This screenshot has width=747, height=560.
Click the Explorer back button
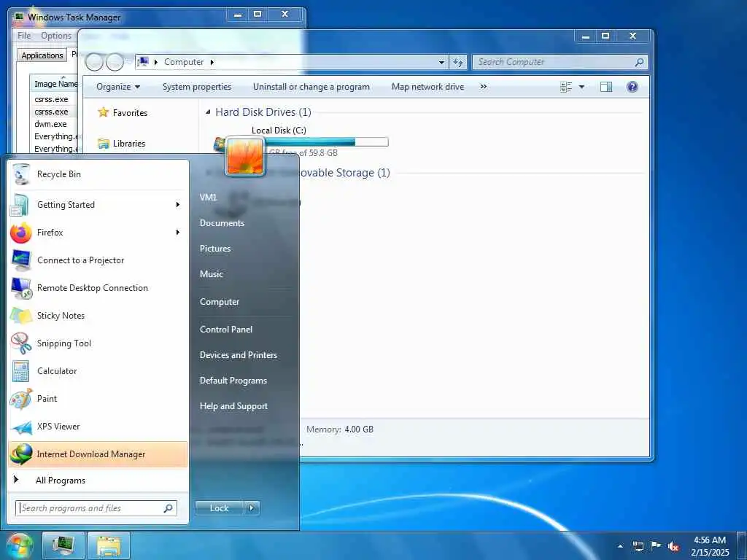point(94,62)
